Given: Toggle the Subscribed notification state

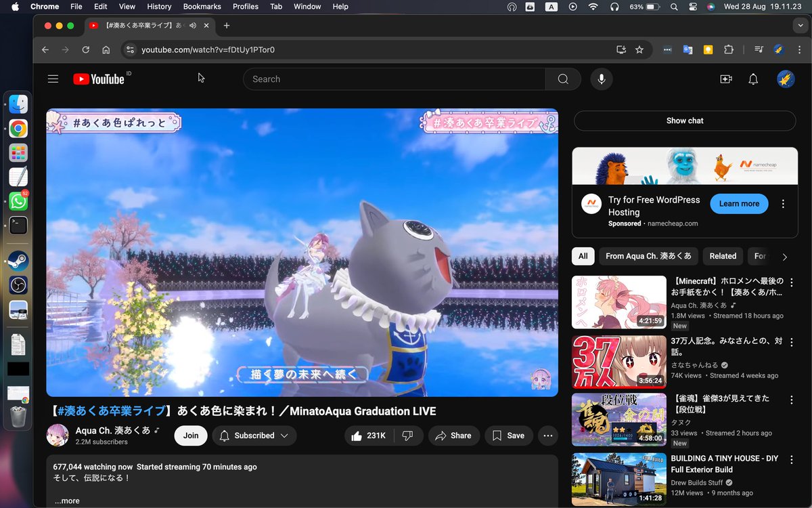Looking at the screenshot, I should (x=224, y=436).
